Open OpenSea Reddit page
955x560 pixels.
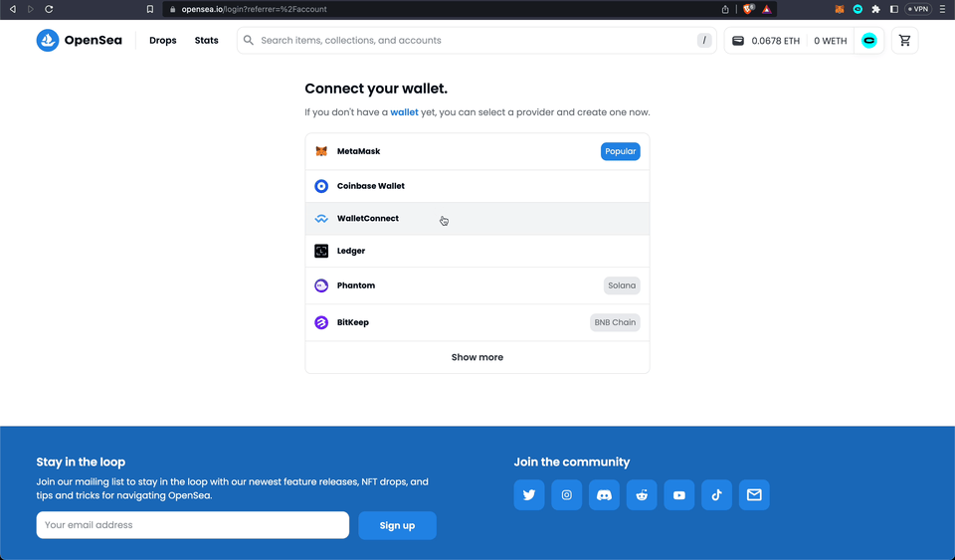coord(642,495)
